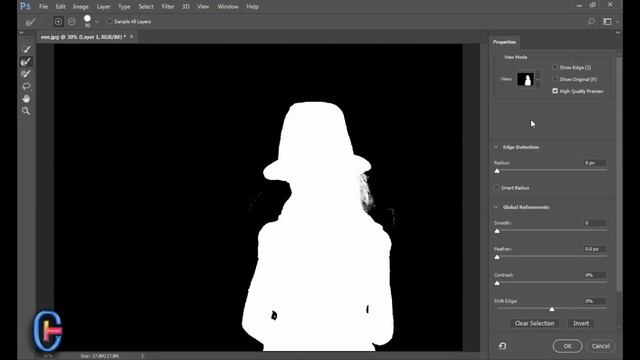Image resolution: width=640 pixels, height=360 pixels.
Task: Click the search icon at top right
Action: (591, 21)
